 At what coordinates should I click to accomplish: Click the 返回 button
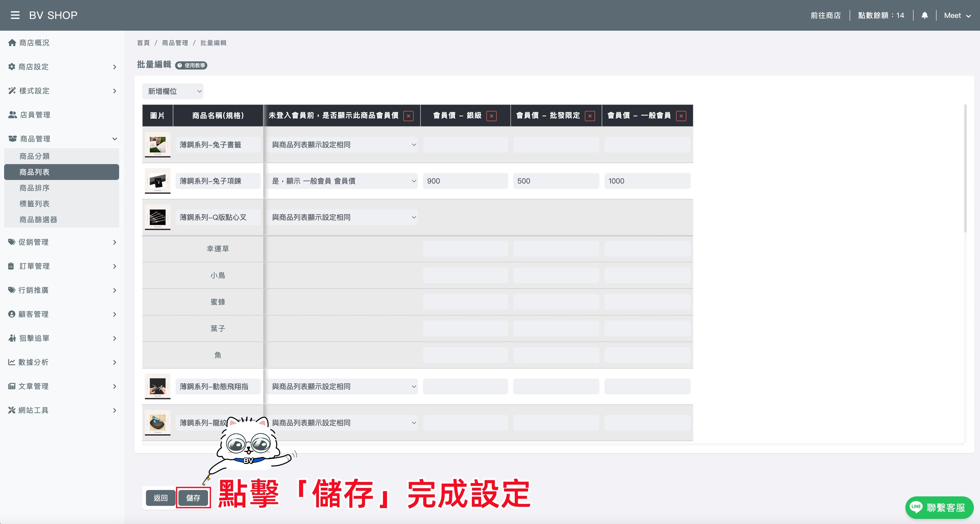tap(161, 498)
